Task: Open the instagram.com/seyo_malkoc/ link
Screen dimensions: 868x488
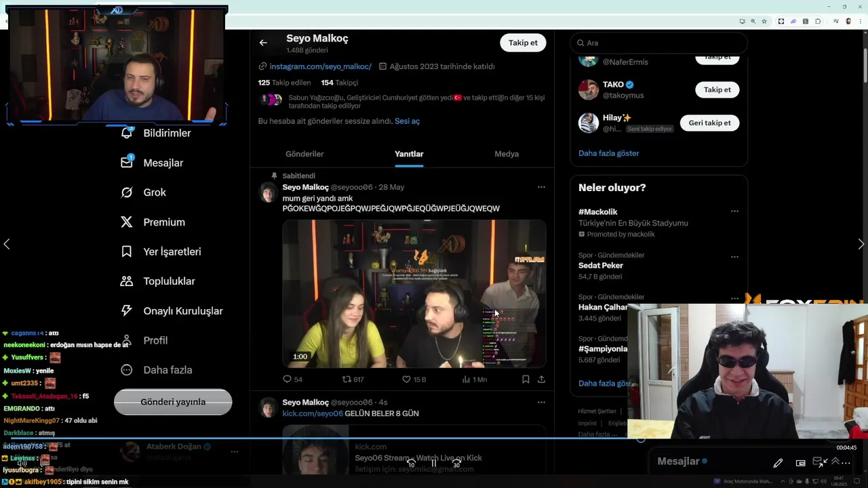Action: pos(320,66)
